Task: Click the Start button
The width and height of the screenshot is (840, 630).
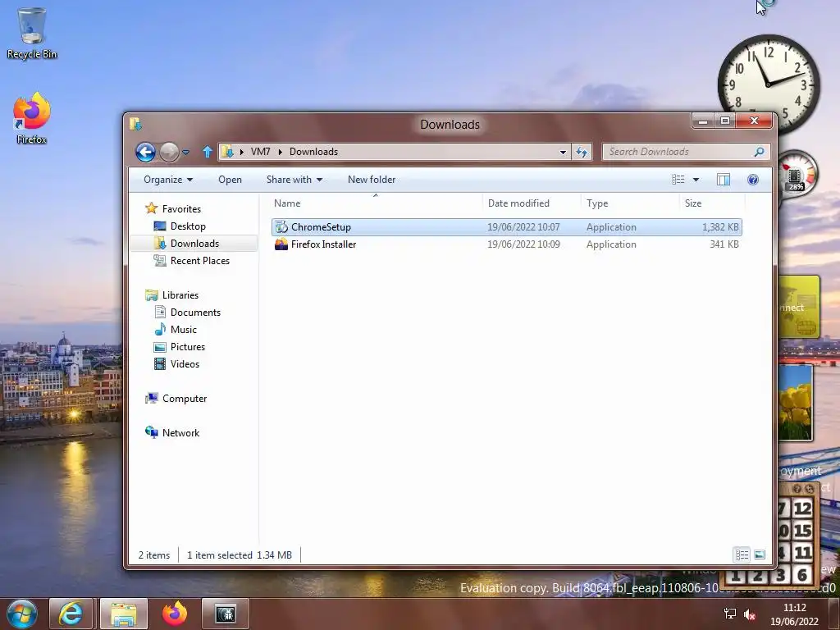Action: pyautogui.click(x=22, y=614)
